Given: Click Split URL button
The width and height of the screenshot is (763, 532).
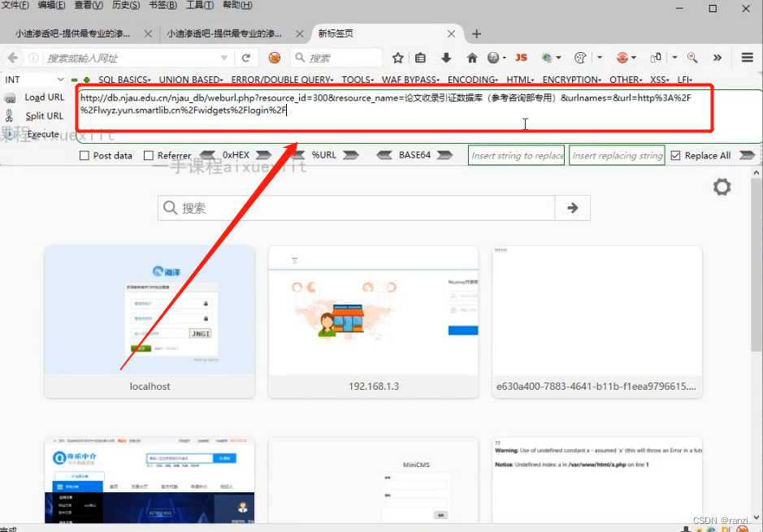Looking at the screenshot, I should (44, 115).
